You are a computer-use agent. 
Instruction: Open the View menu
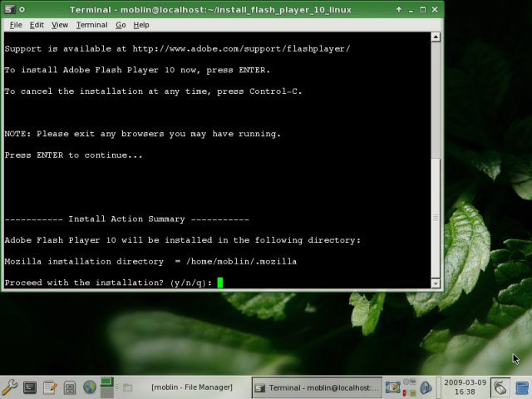60,25
